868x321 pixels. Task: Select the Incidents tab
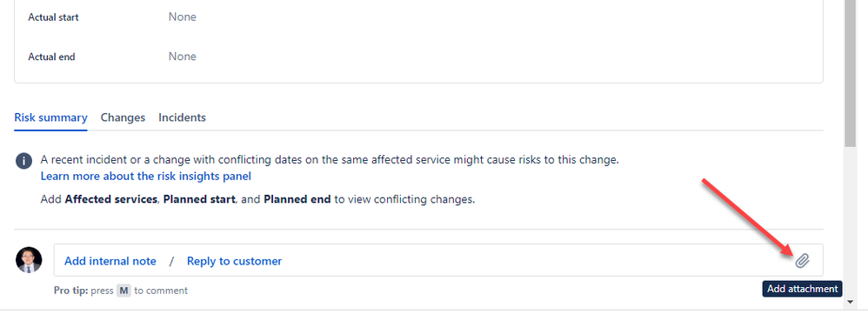point(182,117)
